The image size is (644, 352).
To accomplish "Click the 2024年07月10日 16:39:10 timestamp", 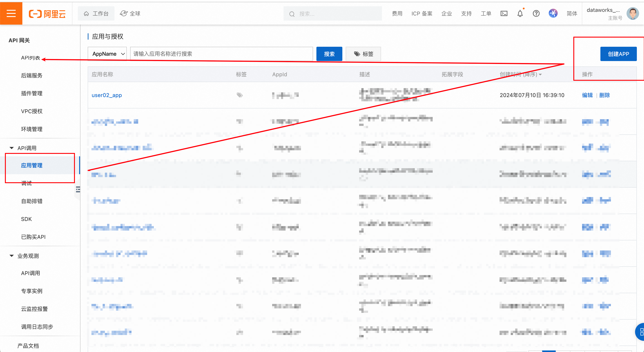I will (x=532, y=95).
